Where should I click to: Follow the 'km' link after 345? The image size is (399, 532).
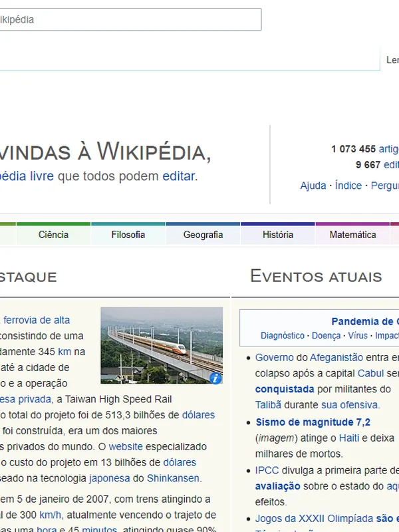pyautogui.click(x=65, y=352)
